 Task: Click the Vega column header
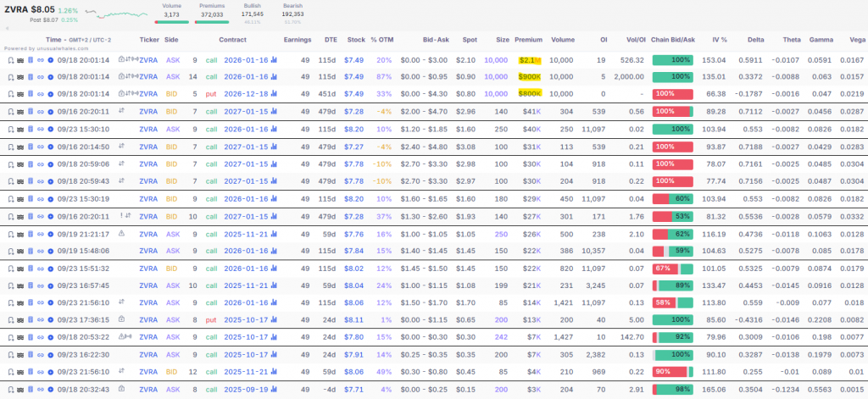[857, 40]
